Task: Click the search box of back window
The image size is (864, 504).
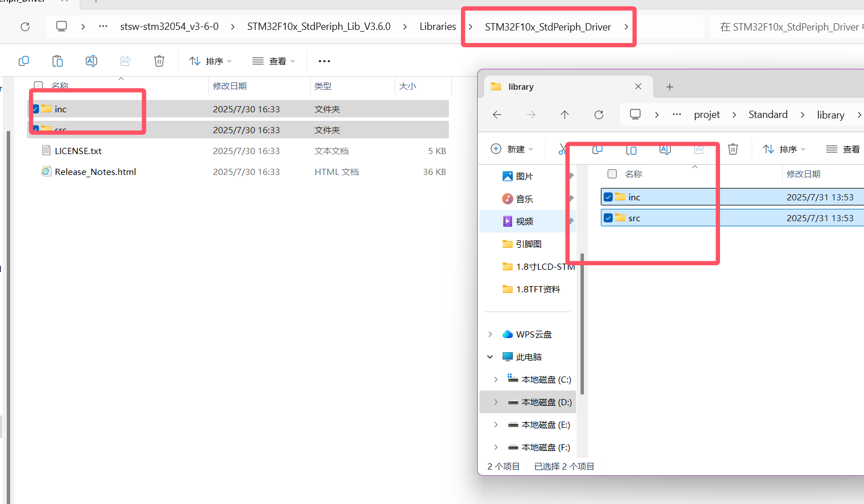Action: (x=787, y=27)
